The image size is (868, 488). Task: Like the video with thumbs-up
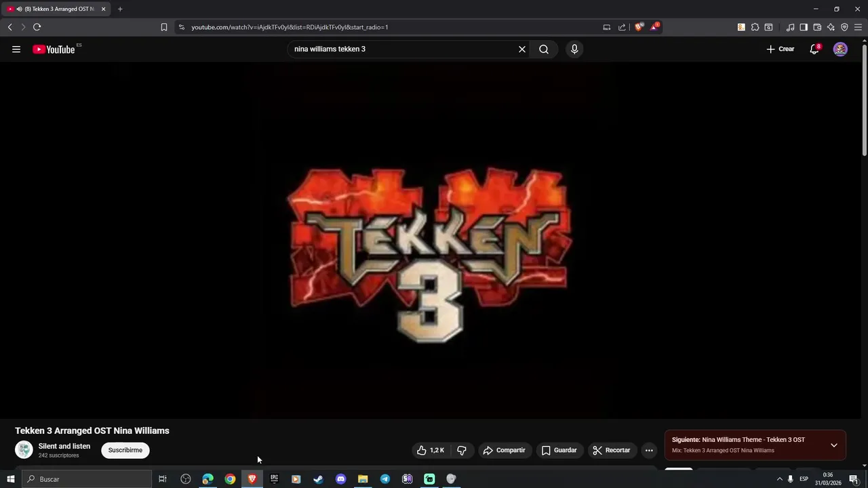point(430,450)
